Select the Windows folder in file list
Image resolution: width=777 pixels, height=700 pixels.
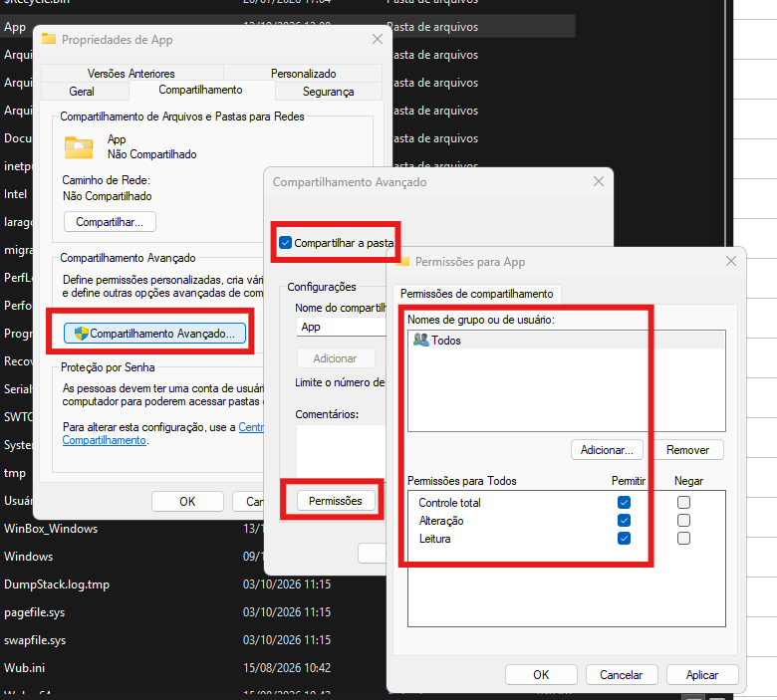coord(28,557)
